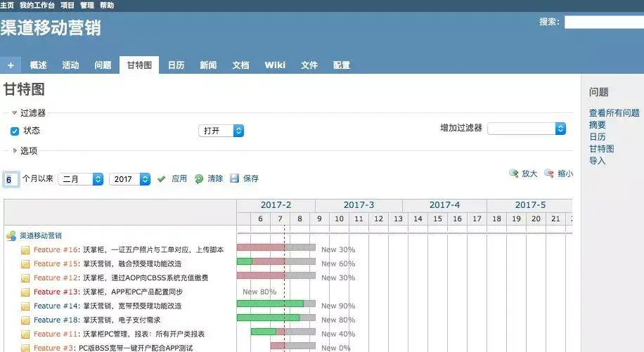Open the 增加过滤器 dropdown
644x352 pixels.
[527, 129]
